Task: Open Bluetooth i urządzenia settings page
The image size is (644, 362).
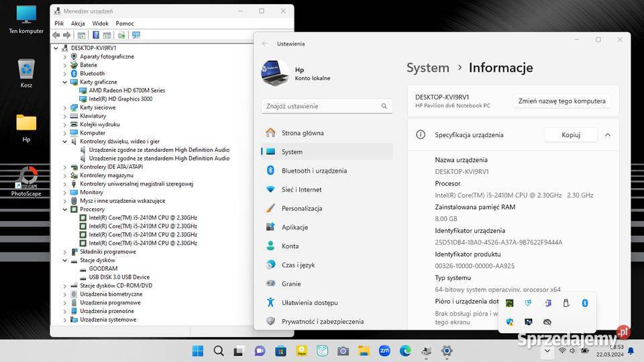Action: [327, 171]
